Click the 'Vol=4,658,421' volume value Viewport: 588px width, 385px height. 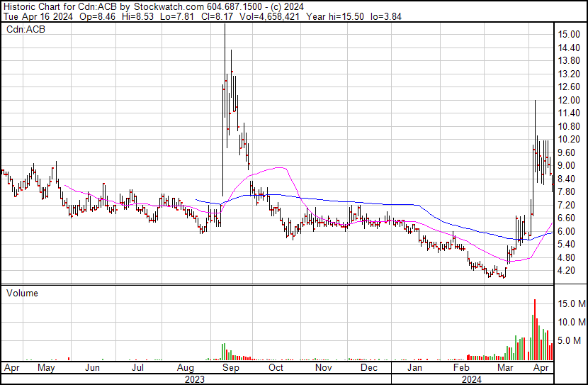(269, 16)
